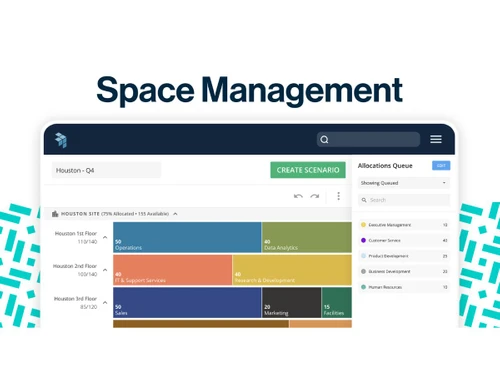Click the gray dot beside Business Development
The height and width of the screenshot is (375, 500).
point(363,271)
